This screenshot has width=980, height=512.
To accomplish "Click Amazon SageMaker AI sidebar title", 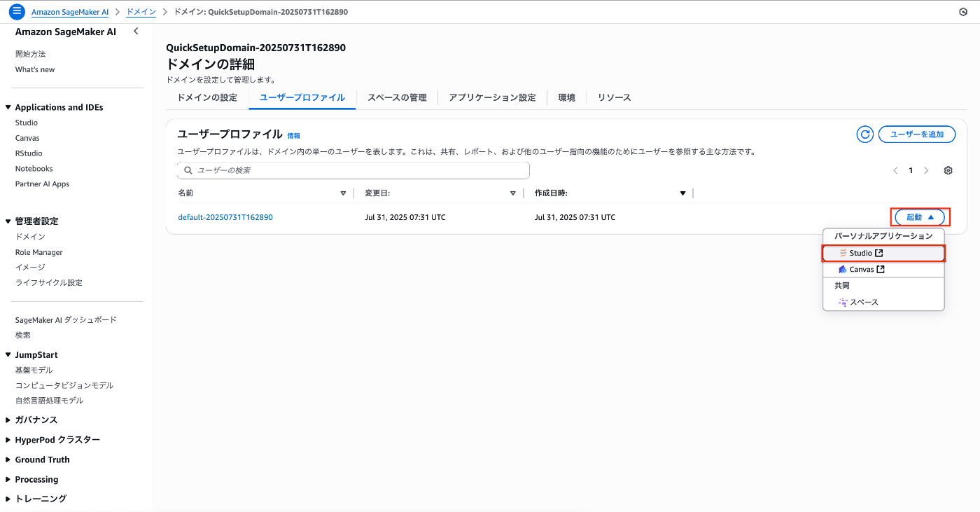I will click(x=66, y=32).
